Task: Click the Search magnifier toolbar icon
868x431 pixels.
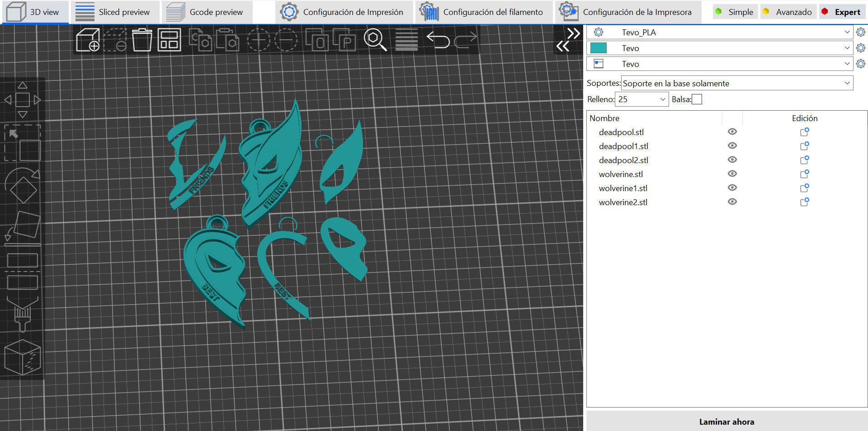Action: (x=375, y=40)
